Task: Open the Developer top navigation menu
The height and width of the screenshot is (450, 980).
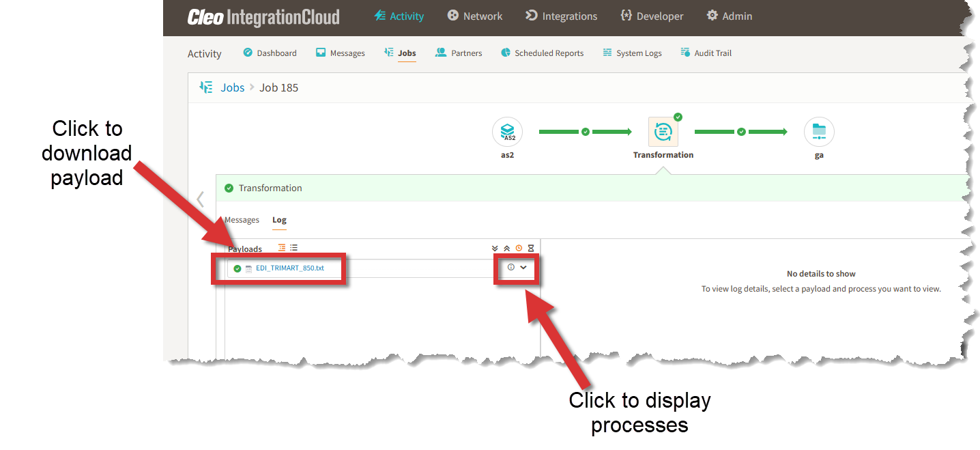Action: [652, 16]
